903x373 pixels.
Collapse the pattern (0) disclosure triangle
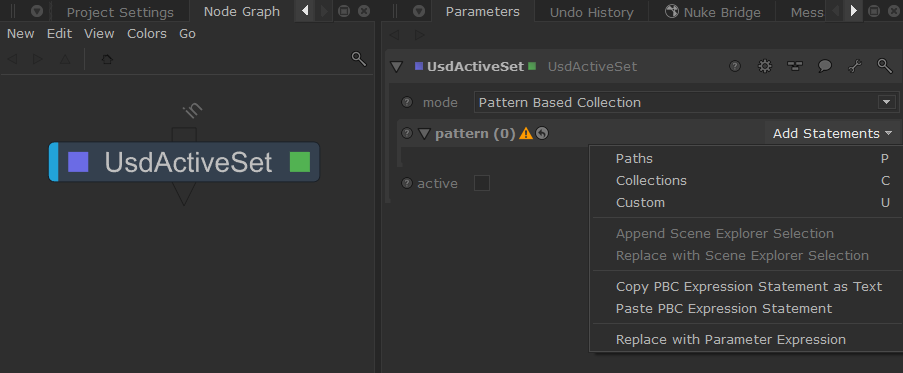(424, 134)
